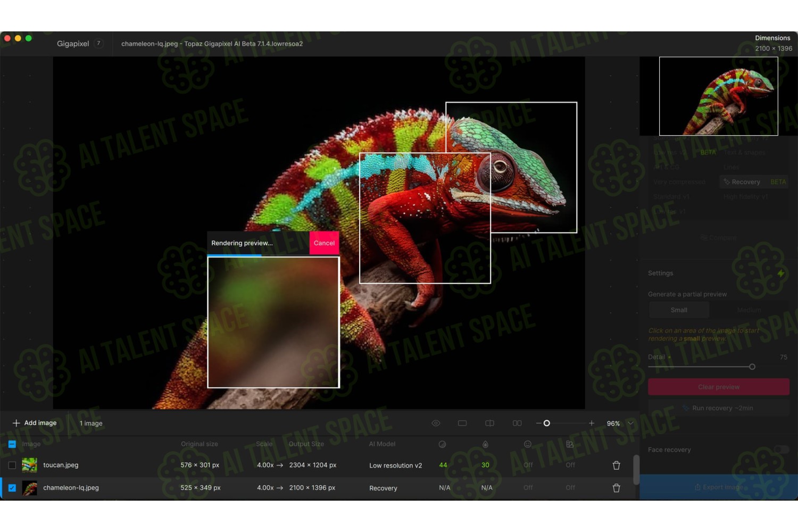Click the chameleon-lq.jpeg file name
Image resolution: width=798 pixels, height=532 pixels.
coord(71,488)
